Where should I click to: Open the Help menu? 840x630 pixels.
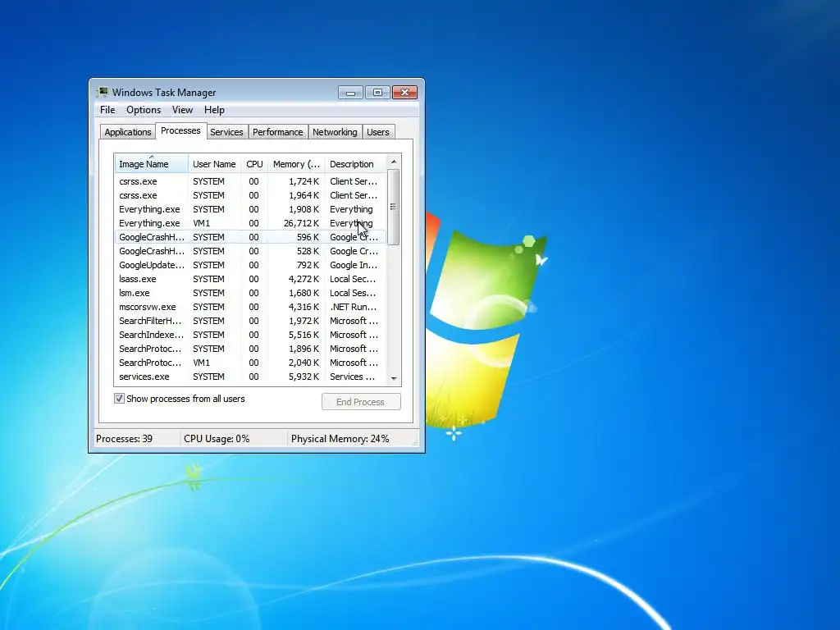(x=214, y=110)
